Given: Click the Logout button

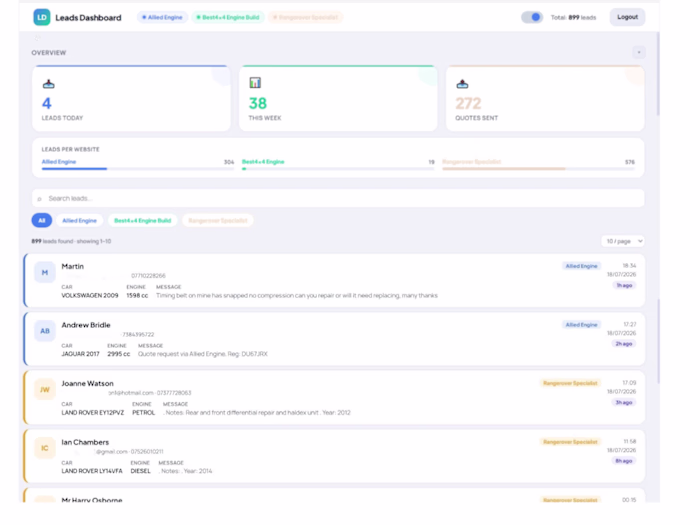Looking at the screenshot, I should (x=627, y=17).
